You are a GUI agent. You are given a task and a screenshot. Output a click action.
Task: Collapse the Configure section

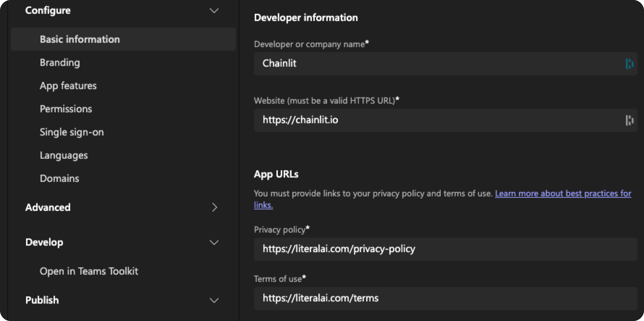pos(214,11)
